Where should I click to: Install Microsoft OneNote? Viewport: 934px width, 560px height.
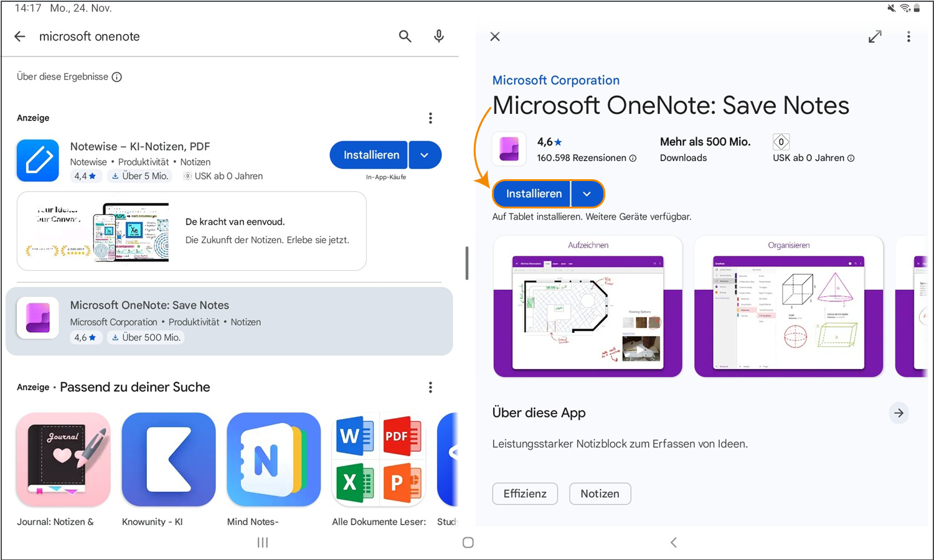(x=533, y=194)
